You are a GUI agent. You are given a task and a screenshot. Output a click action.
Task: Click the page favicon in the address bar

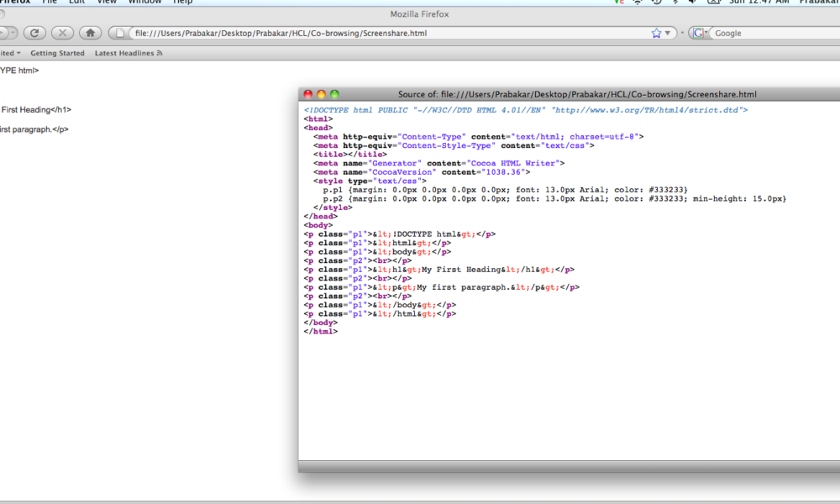[119, 33]
